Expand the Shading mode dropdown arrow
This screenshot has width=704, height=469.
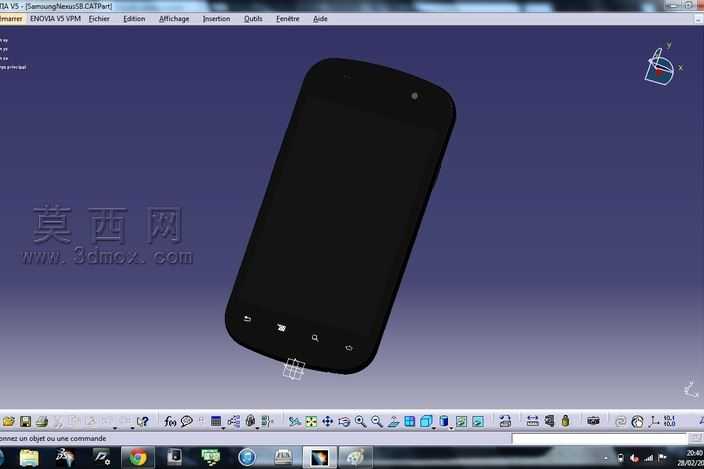pyautogui.click(x=451, y=428)
